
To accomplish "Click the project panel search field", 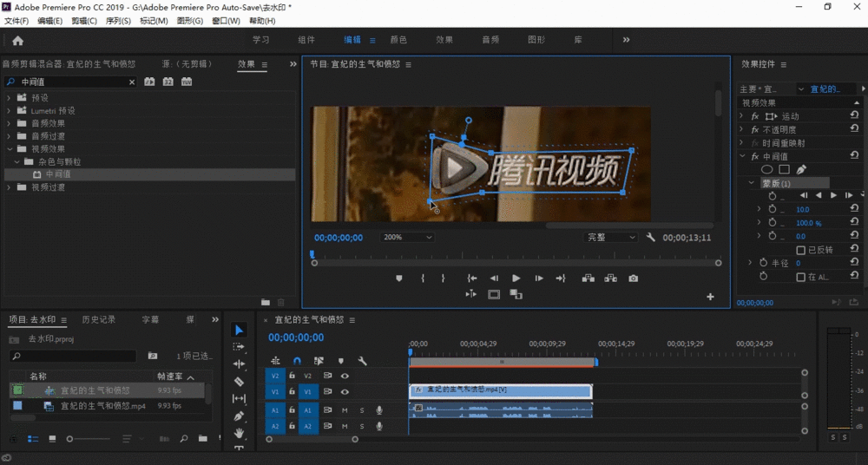I will click(x=73, y=356).
